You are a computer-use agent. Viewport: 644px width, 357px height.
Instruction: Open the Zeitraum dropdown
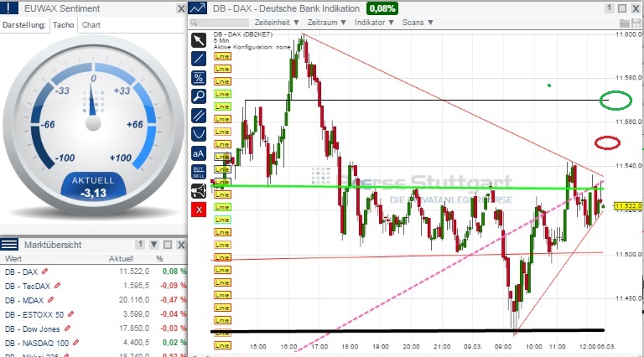(326, 23)
